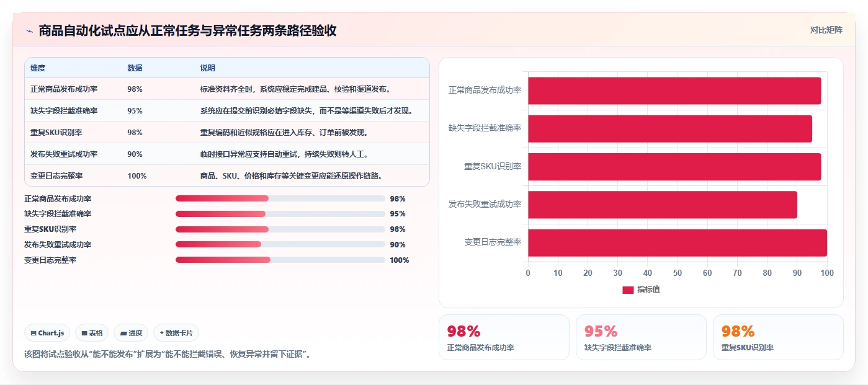Click table cell 正常商品发布成功率
This screenshot has width=868, height=385.
point(64,89)
